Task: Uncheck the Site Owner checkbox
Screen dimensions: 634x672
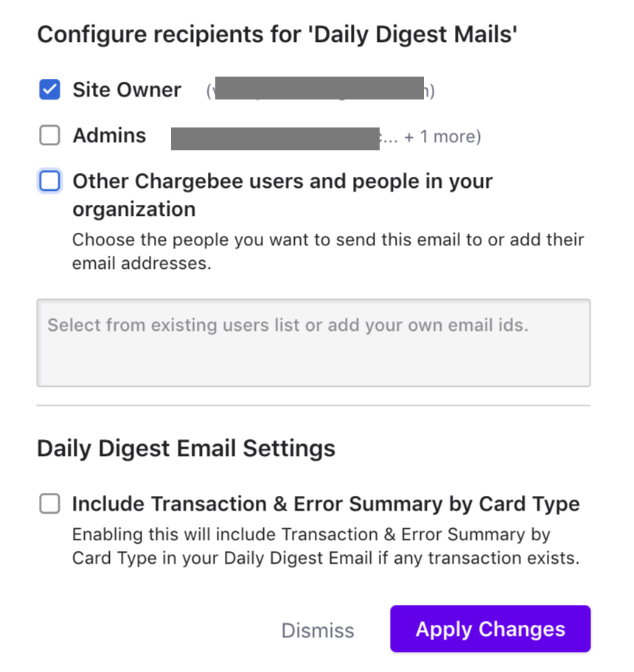Action: click(x=49, y=90)
